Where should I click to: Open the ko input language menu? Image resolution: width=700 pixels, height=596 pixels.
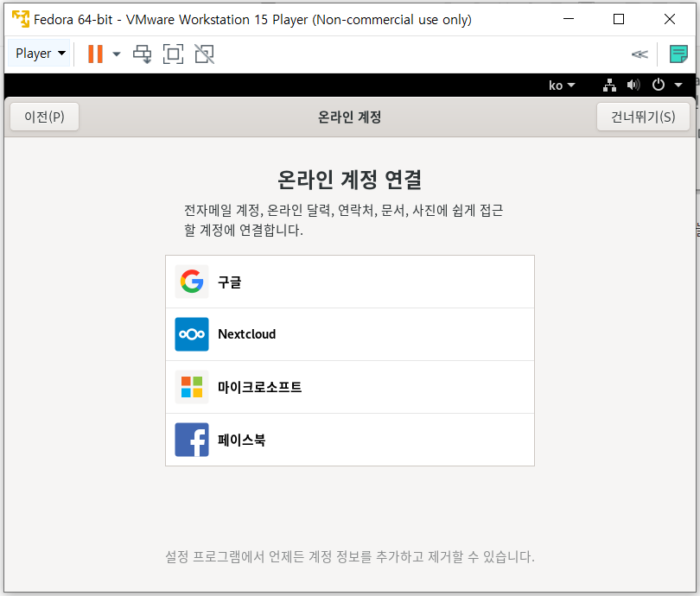tap(562, 86)
